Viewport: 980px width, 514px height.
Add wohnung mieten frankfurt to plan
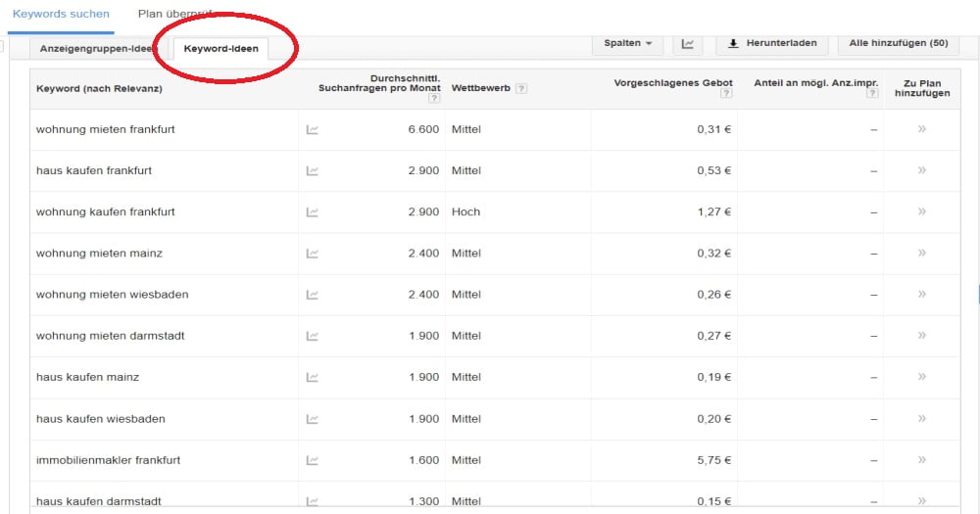922,129
